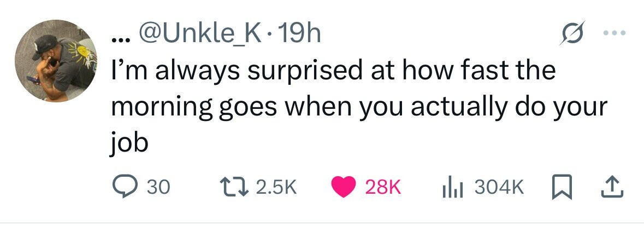
Task: Click the word "fast" in the tweet
Action: pyautogui.click(x=481, y=72)
